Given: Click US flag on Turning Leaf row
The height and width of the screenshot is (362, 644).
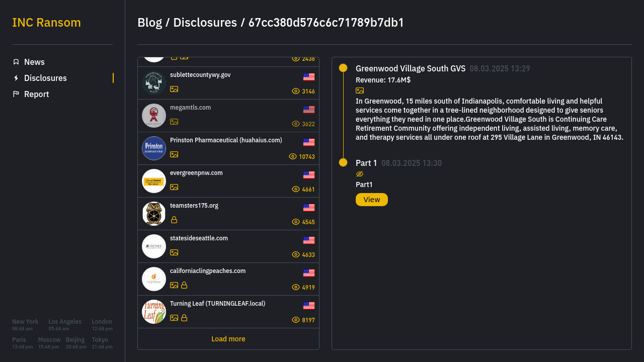Looking at the screenshot, I should pos(309,306).
